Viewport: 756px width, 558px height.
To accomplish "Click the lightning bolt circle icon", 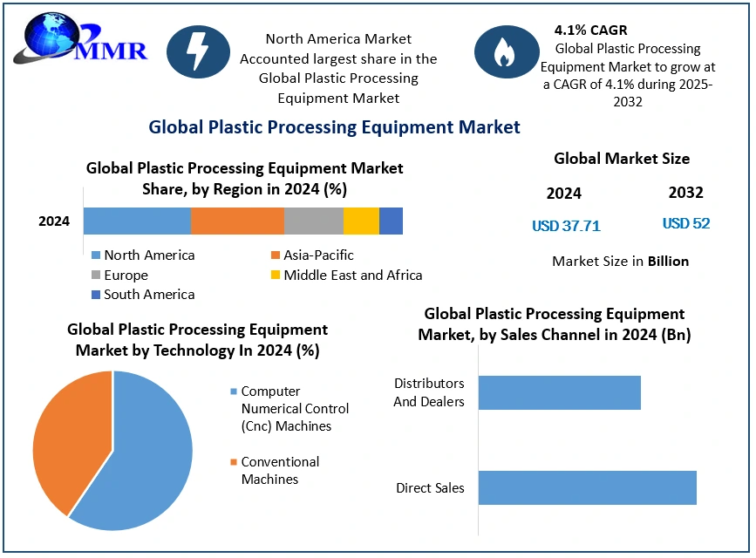I will click(199, 51).
